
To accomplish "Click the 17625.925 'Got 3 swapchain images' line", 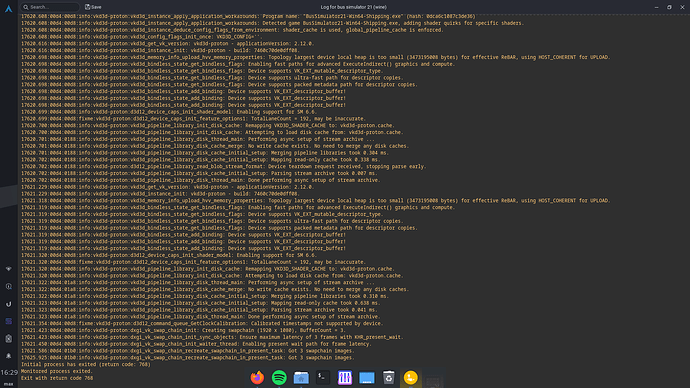I will click(187, 358).
